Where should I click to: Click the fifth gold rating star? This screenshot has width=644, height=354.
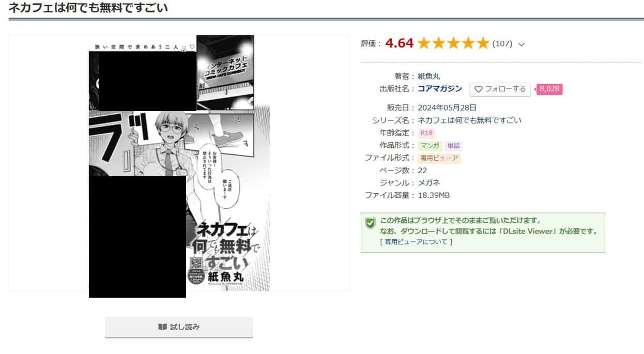[x=483, y=43]
